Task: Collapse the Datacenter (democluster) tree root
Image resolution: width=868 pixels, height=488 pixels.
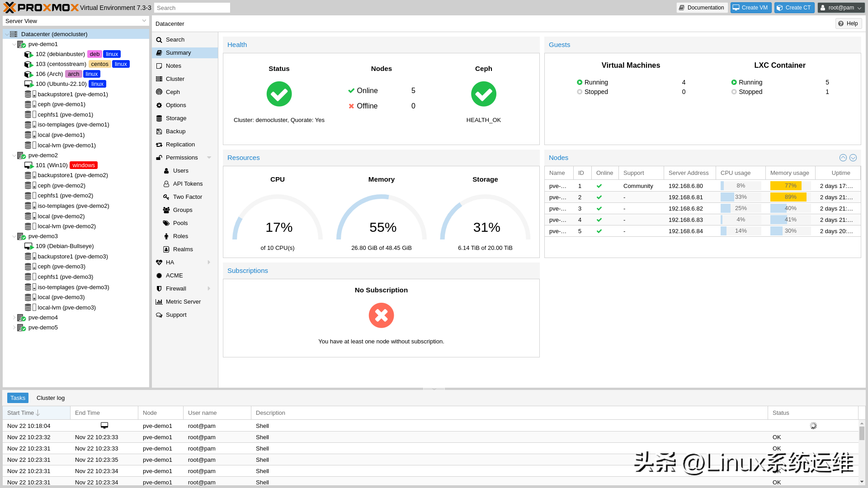Action: (6, 34)
